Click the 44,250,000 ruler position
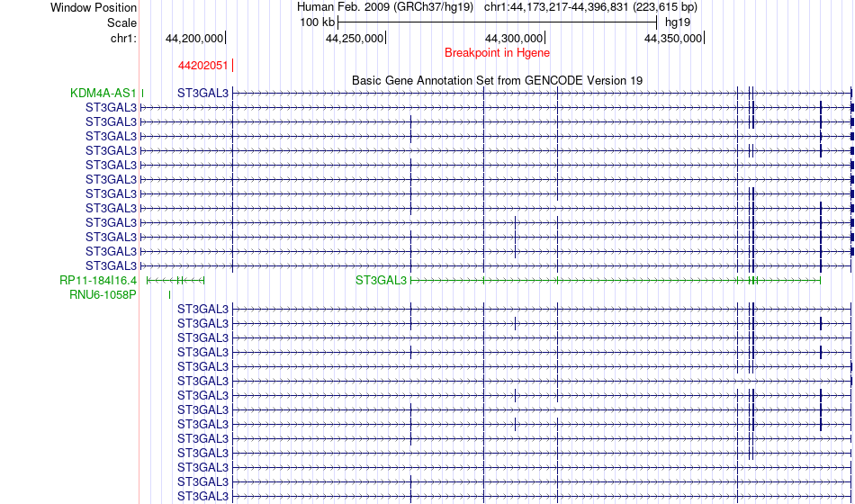Viewport: 855px width, 504px height. click(355, 39)
